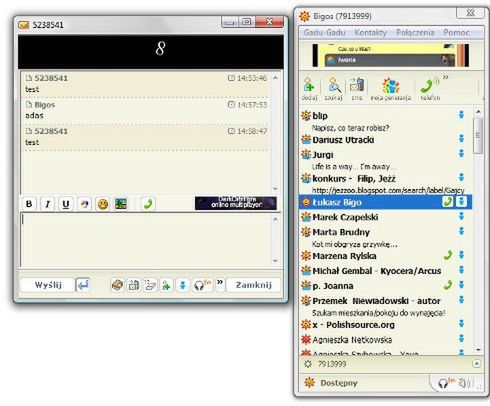490x406 pixels.
Task: Click contact list scroll-down arrow
Action: click(479, 350)
